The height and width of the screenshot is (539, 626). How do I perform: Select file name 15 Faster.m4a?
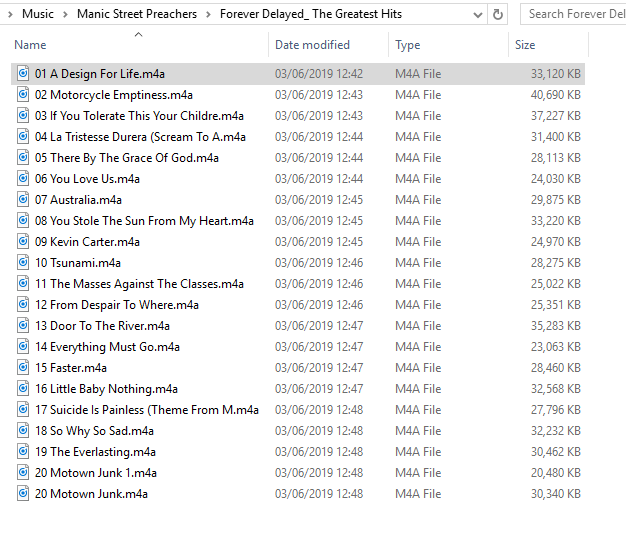pyautogui.click(x=71, y=368)
